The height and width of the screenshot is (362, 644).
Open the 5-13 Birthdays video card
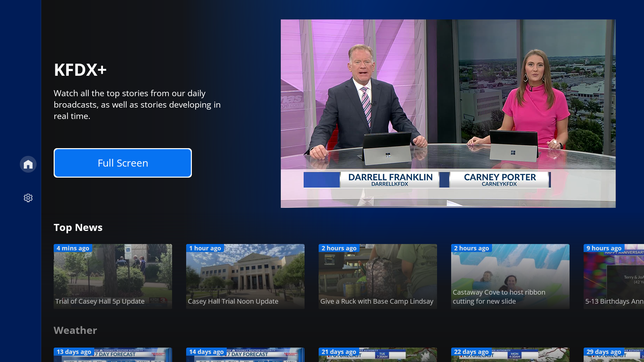point(614,277)
